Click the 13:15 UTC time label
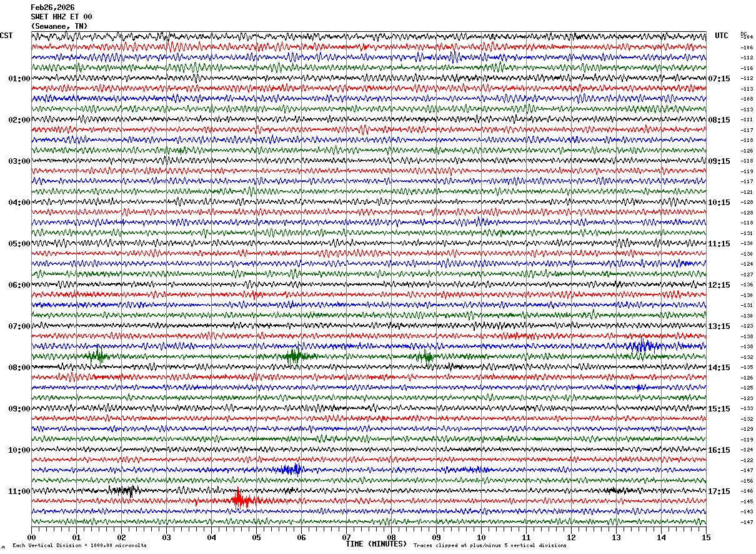Screen dimensions: 756x554 719,326
